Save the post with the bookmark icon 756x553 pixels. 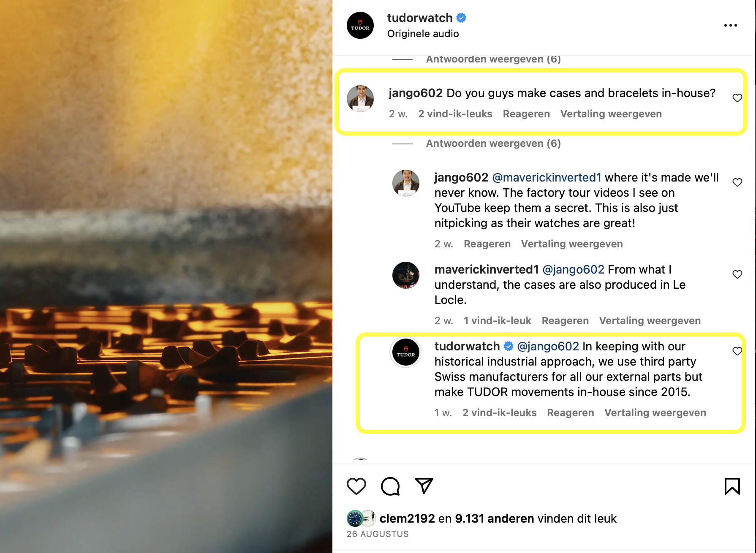[732, 486]
